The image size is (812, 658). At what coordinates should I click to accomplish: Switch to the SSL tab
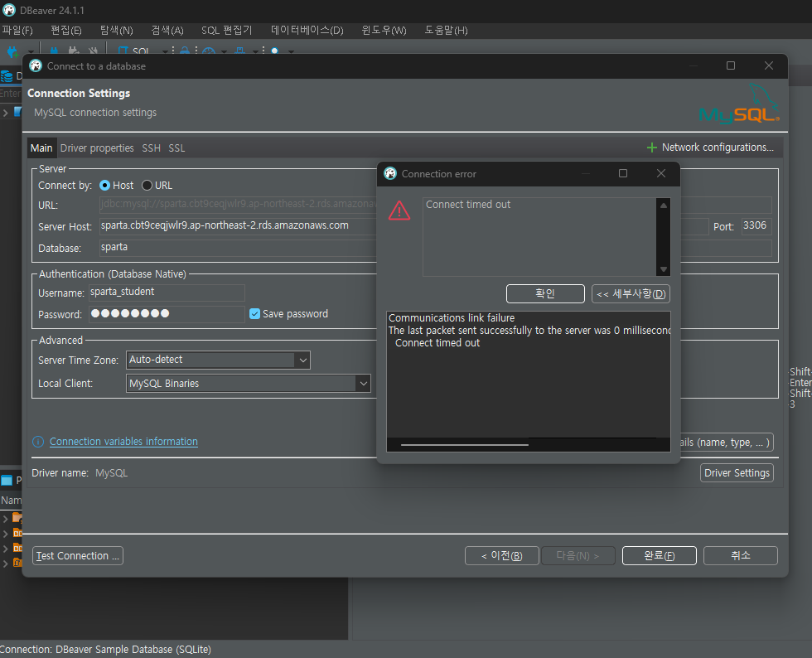(176, 148)
